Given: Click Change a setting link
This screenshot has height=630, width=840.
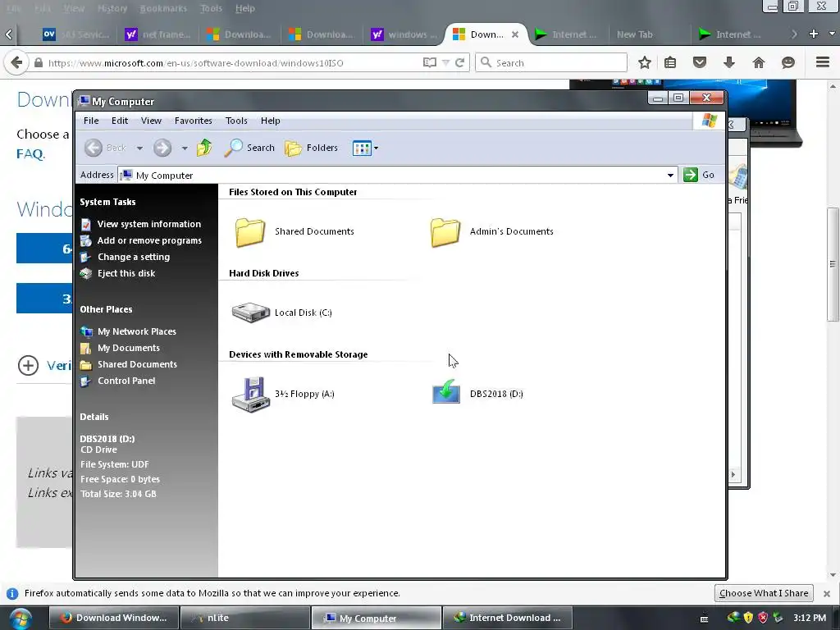Looking at the screenshot, I should click(134, 257).
